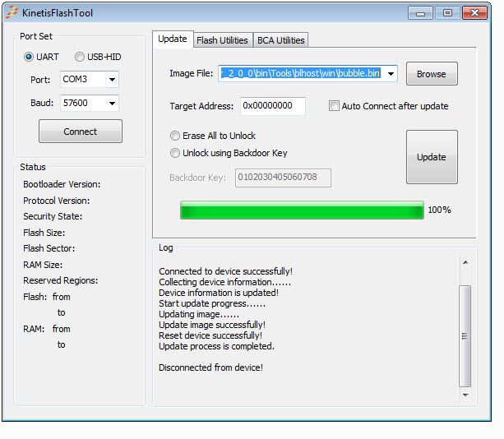Click the 'RAM Size:' status label
This screenshot has height=439, width=504.
coord(43,265)
